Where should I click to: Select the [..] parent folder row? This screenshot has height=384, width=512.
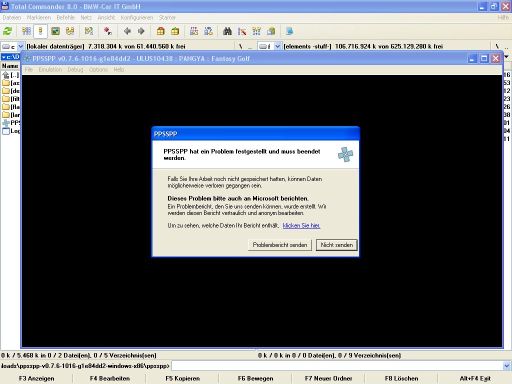(11, 75)
